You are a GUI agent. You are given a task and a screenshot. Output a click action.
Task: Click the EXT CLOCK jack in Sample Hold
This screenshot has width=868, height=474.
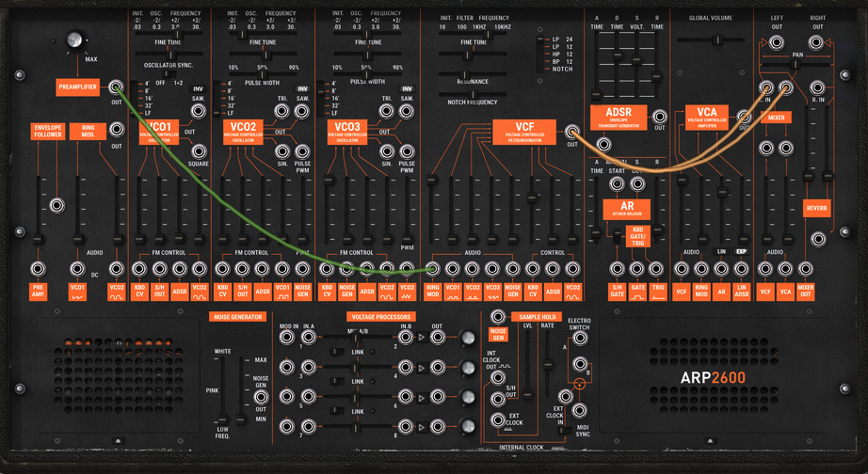coord(498,419)
